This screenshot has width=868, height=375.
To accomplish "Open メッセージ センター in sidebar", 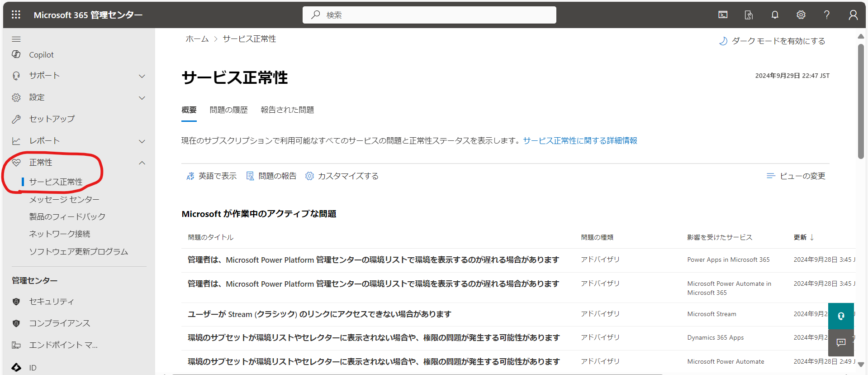I will click(64, 199).
